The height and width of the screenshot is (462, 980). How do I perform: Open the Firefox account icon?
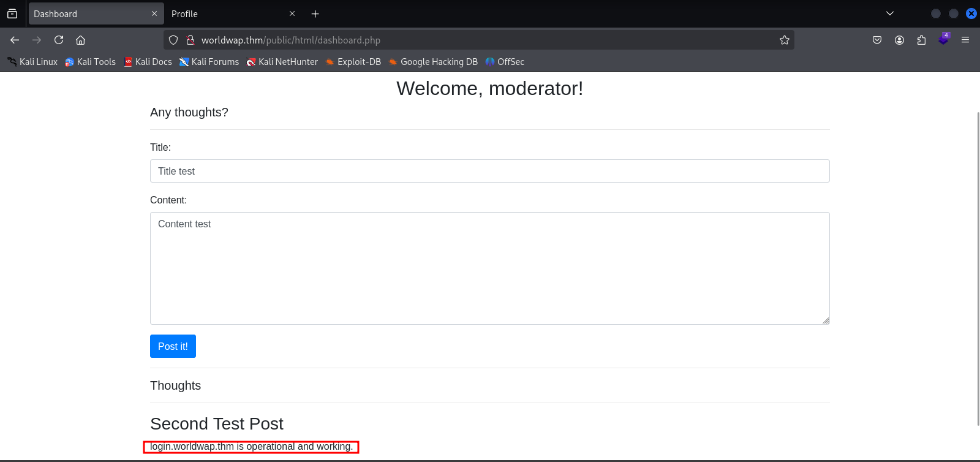(899, 40)
